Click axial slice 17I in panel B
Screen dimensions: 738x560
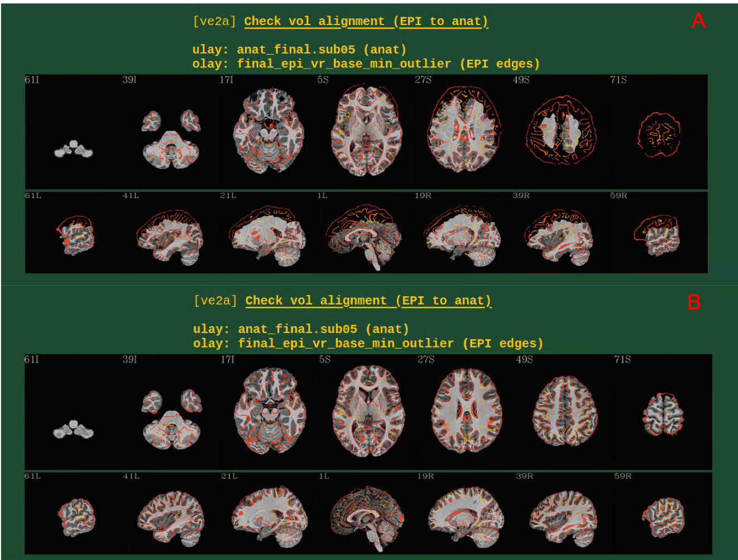click(x=270, y=412)
